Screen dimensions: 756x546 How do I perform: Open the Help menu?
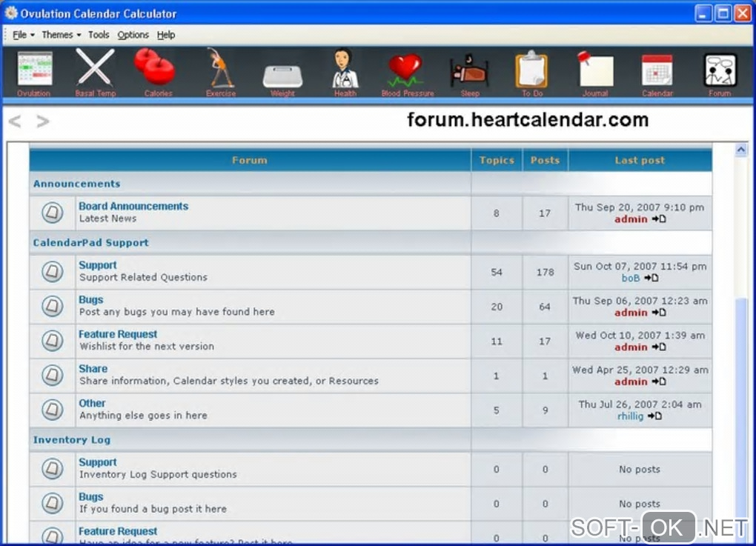point(166,35)
